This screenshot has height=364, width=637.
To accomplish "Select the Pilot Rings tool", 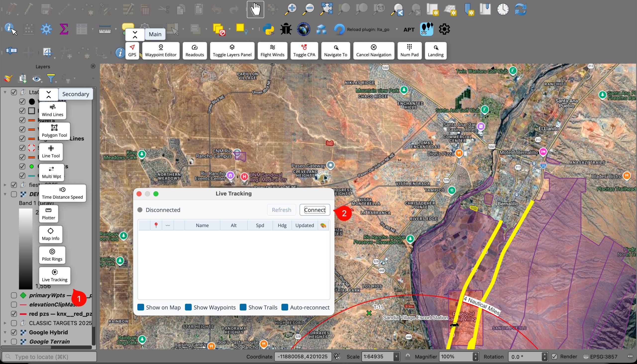I will click(52, 255).
